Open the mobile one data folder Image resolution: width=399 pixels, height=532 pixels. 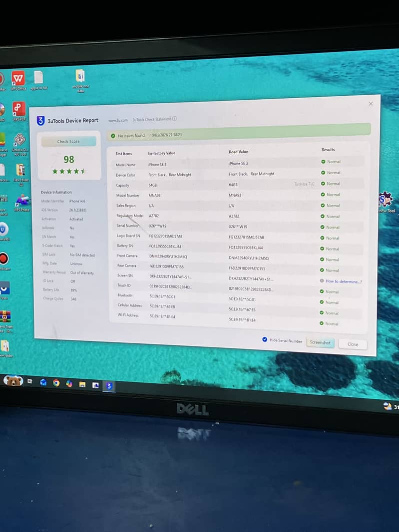[80, 80]
